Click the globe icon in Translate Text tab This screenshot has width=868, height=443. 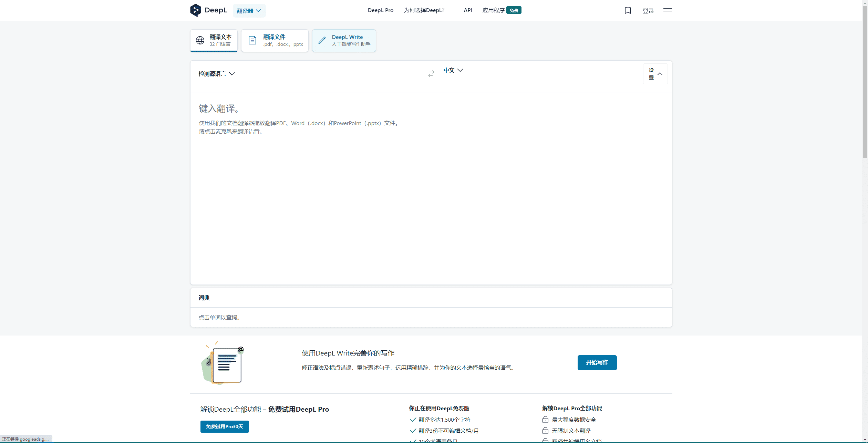pos(200,40)
